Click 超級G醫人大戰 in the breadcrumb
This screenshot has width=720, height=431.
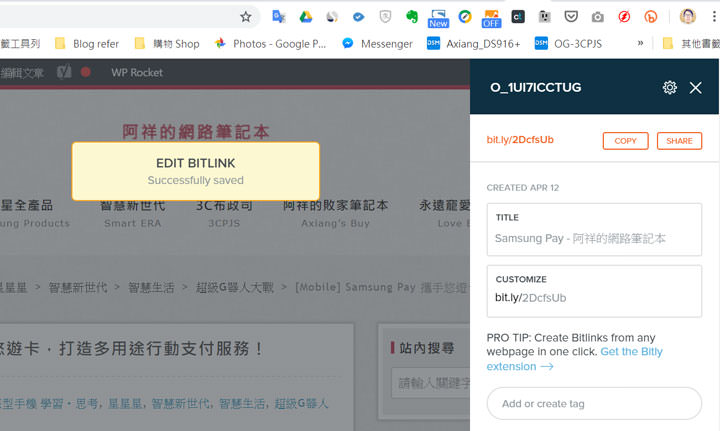(x=235, y=287)
